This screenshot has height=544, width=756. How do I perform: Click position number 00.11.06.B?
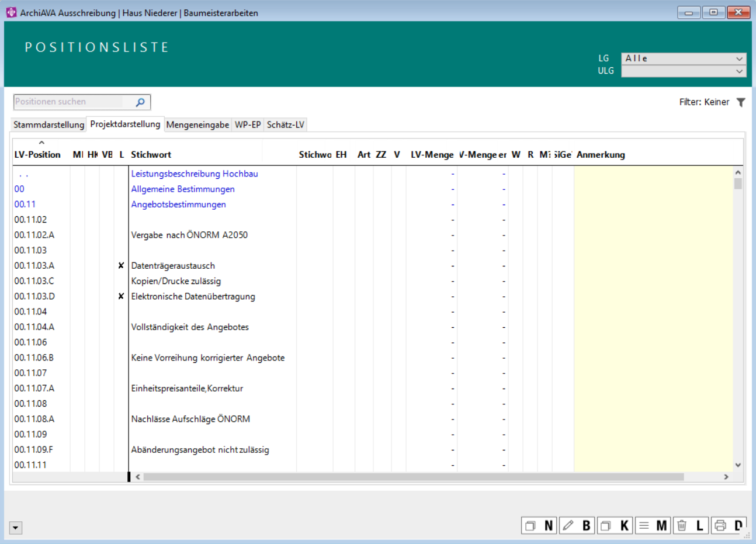[x=34, y=358]
